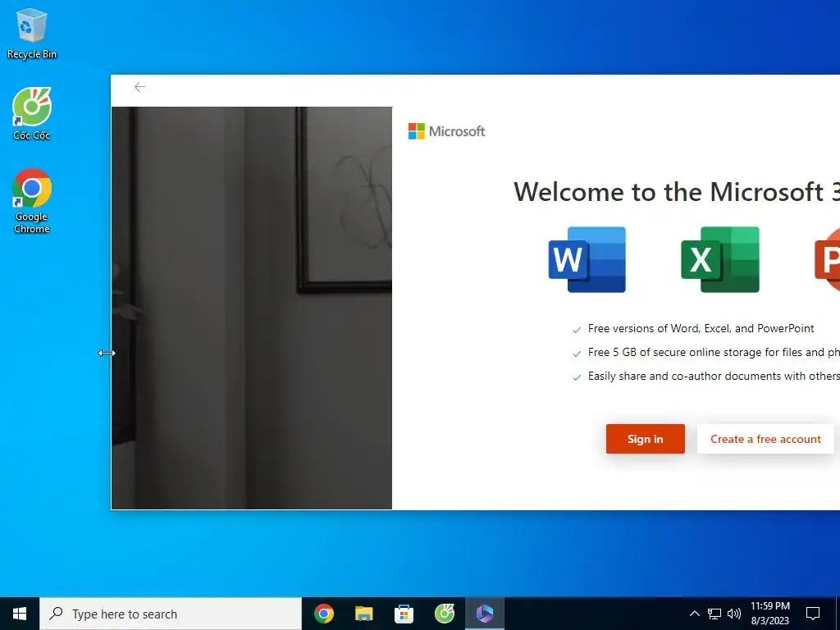
Task: Open the Word app icon
Action: [x=587, y=260]
